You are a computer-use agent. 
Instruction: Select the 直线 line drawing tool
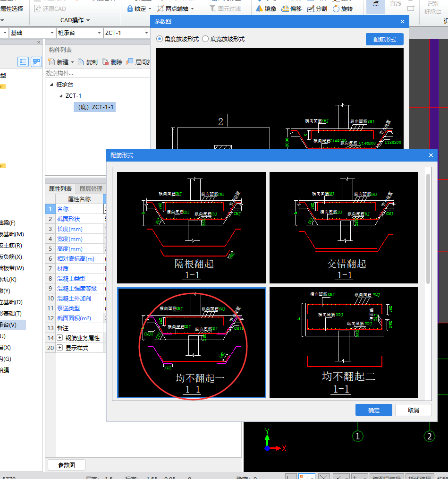pos(396,4)
